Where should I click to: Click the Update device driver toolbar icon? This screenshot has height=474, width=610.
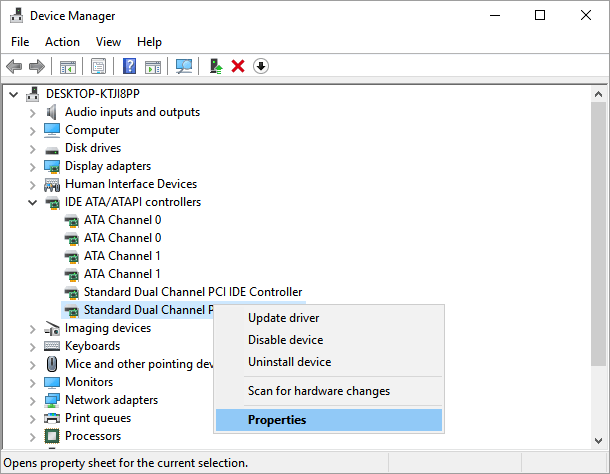(x=215, y=66)
